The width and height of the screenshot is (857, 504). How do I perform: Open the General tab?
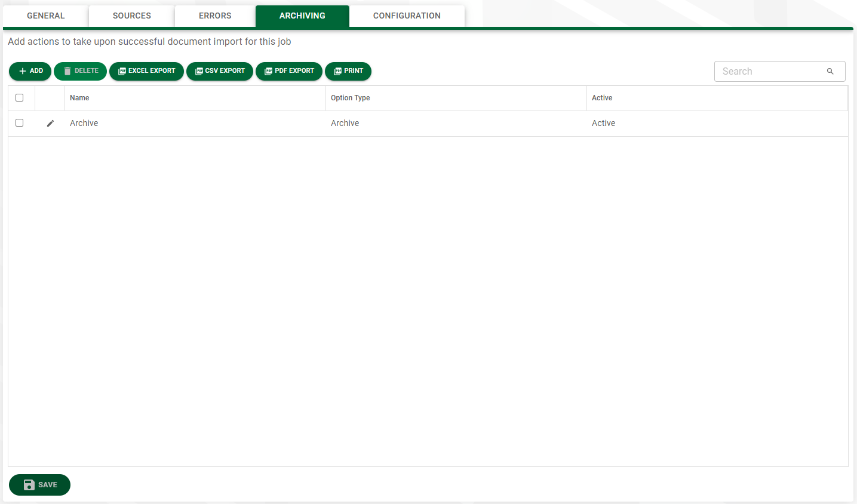click(x=46, y=16)
